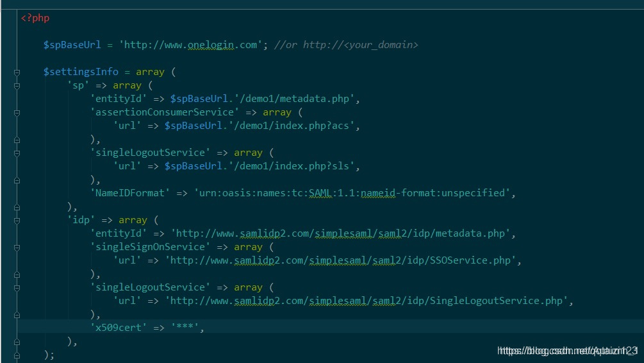Click '/demo1/index.php?acs' string
The height and width of the screenshot is (363, 644).
[x=291, y=126]
